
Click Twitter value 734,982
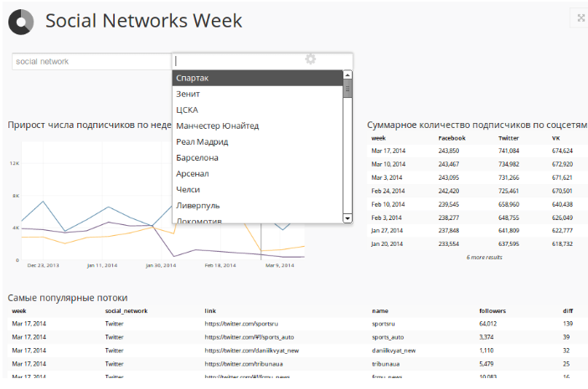[x=508, y=164]
